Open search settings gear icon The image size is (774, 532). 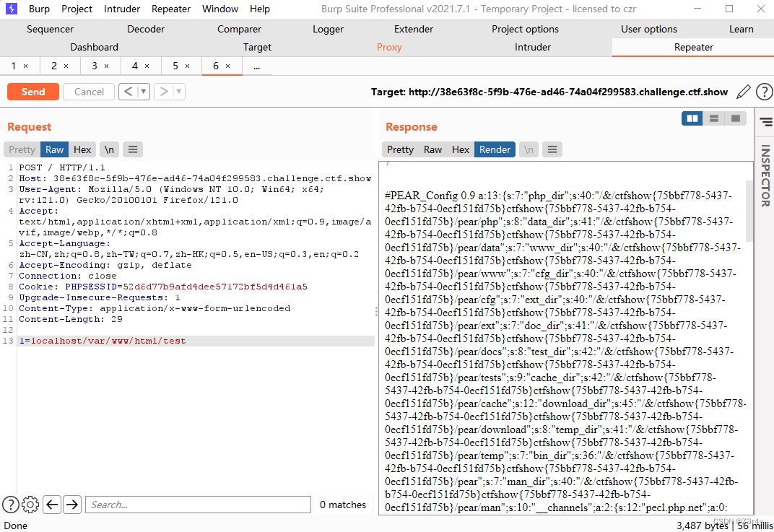30,505
